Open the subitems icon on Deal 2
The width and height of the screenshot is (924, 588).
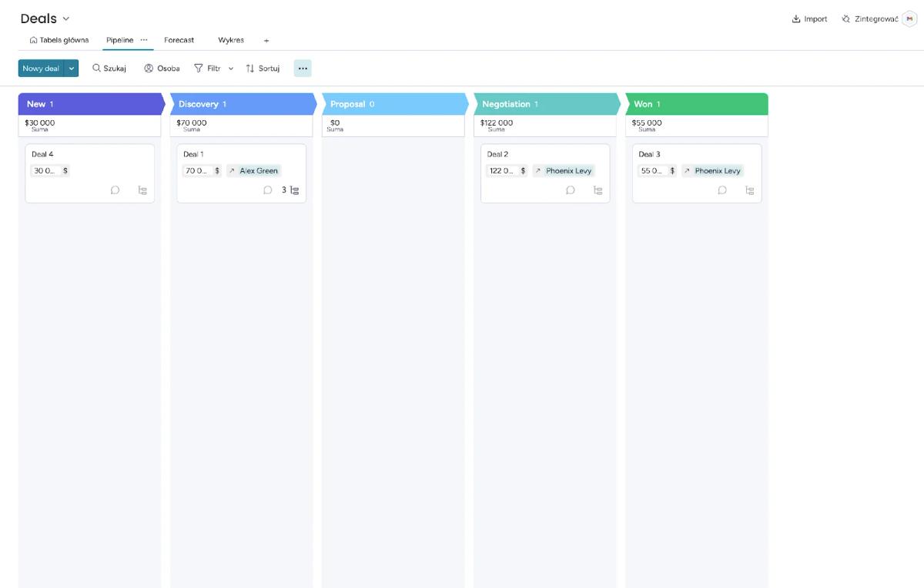point(598,190)
